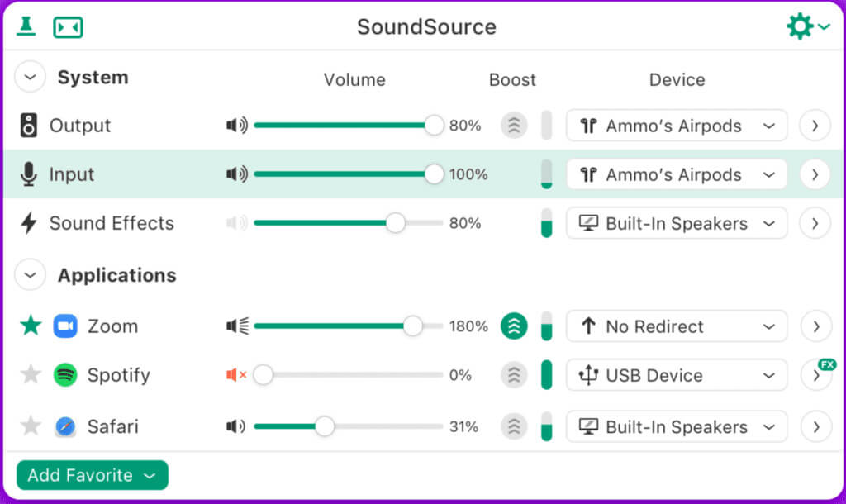Adjust the Spotify volume slider
This screenshot has width=846, height=504.
point(349,374)
